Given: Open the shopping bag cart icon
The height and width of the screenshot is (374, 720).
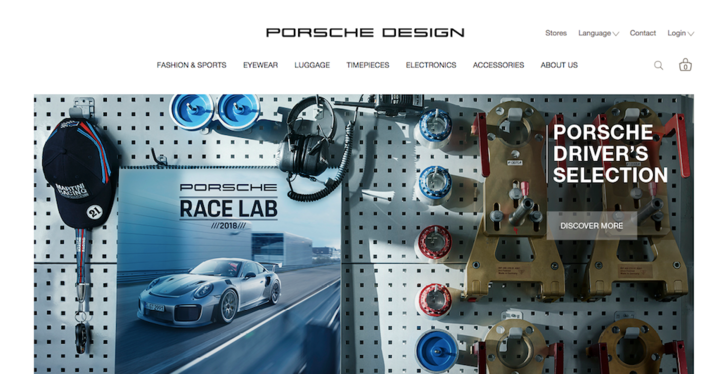Looking at the screenshot, I should (x=685, y=65).
